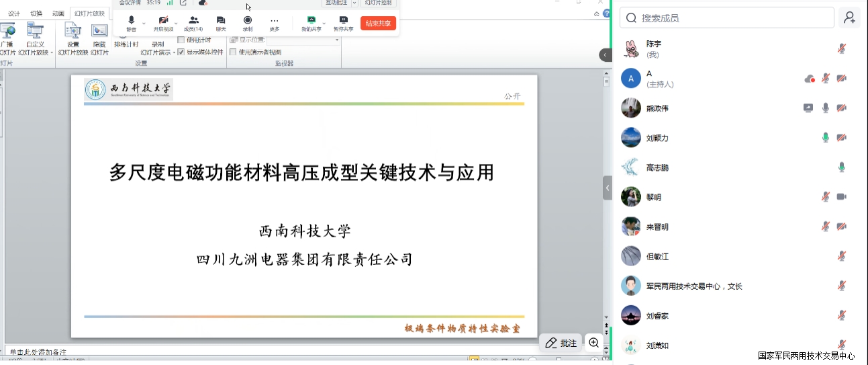The height and width of the screenshot is (365, 868).
Task: Select the 幻灯片放映 slide show tab
Action: (89, 13)
